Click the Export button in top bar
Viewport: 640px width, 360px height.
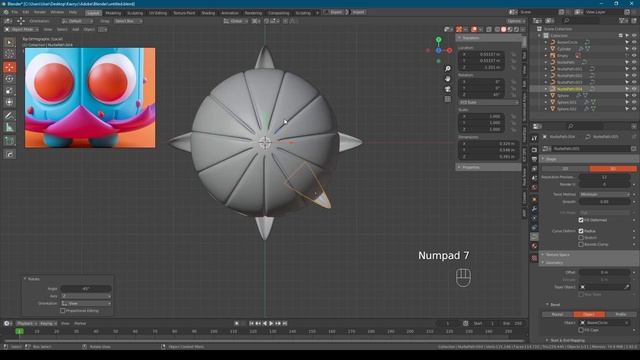(336, 12)
